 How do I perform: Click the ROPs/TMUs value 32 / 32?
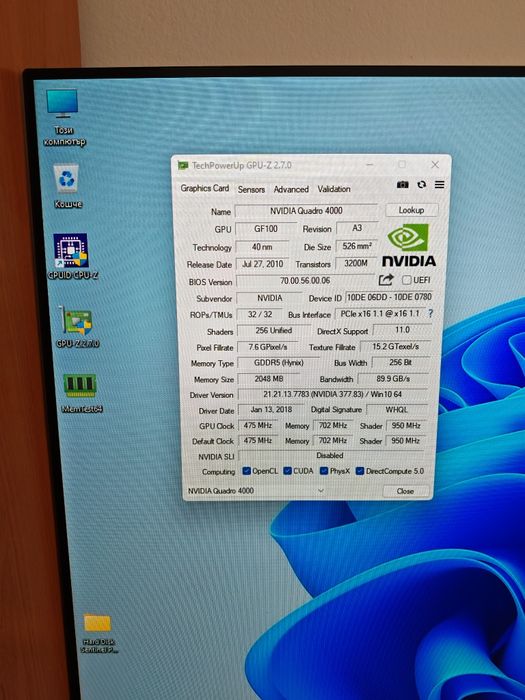coord(260,314)
